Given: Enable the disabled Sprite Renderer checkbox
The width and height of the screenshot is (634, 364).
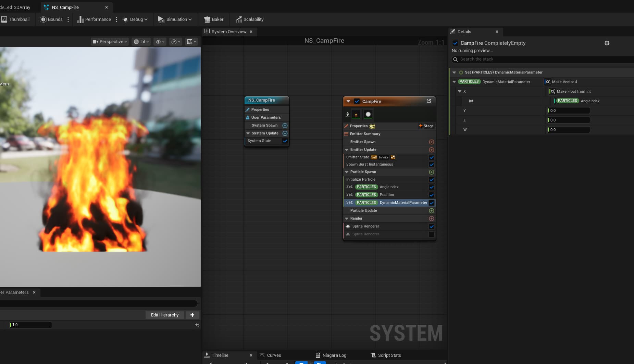Looking at the screenshot, I should (431, 234).
